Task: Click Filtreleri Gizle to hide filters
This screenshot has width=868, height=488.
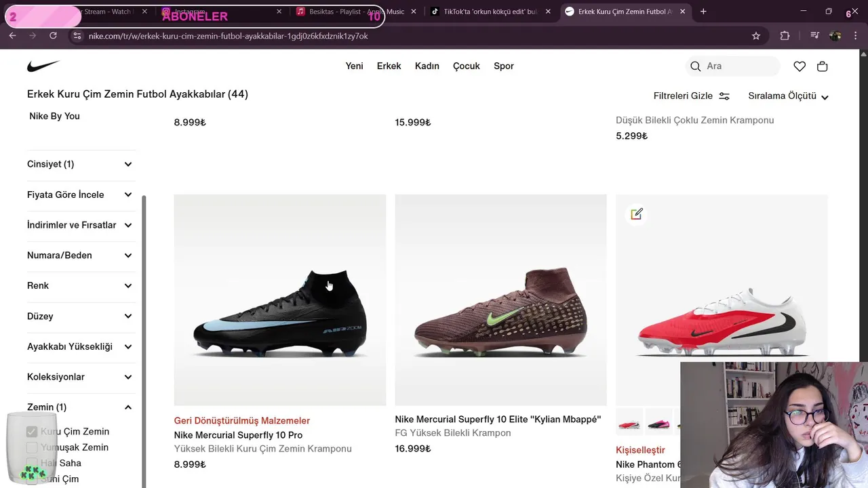Action: [x=691, y=96]
